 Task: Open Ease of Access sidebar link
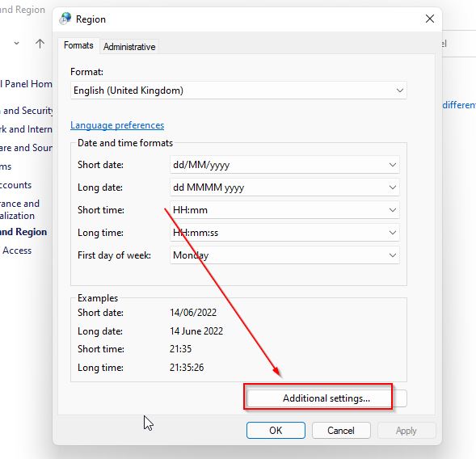point(16,251)
